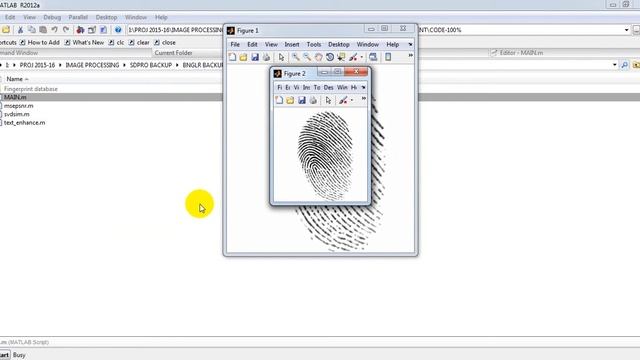
Task: Click search icon in Current Folder address bar
Action: coord(624,65)
